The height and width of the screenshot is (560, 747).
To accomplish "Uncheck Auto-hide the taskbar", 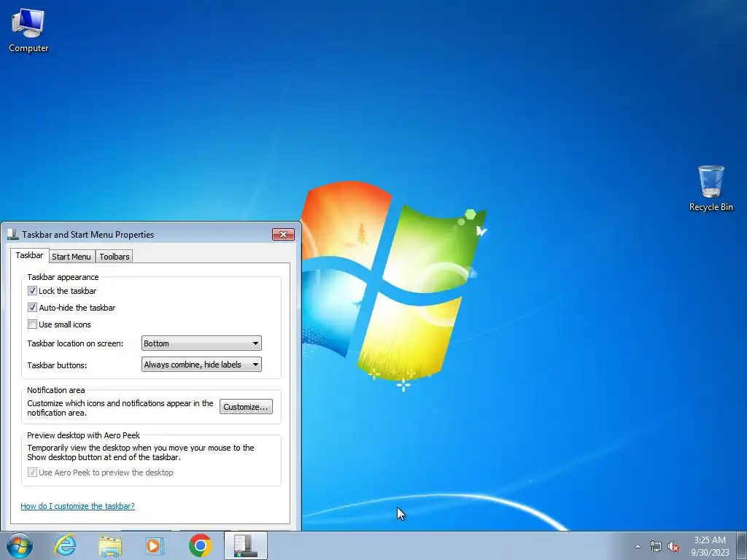I will pos(32,308).
